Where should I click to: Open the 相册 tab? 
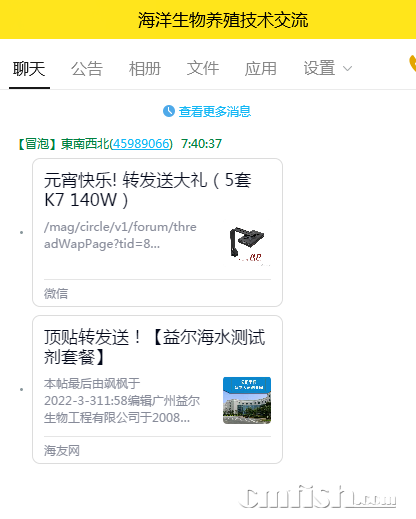(145, 69)
